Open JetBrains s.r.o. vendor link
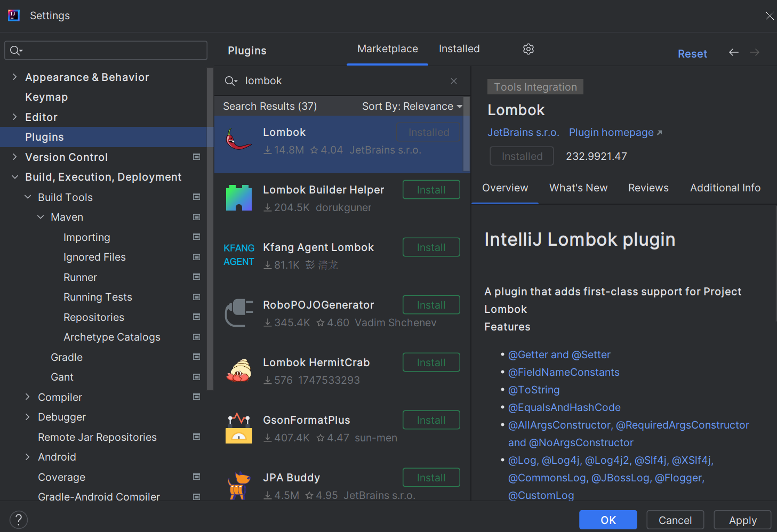 tap(523, 132)
